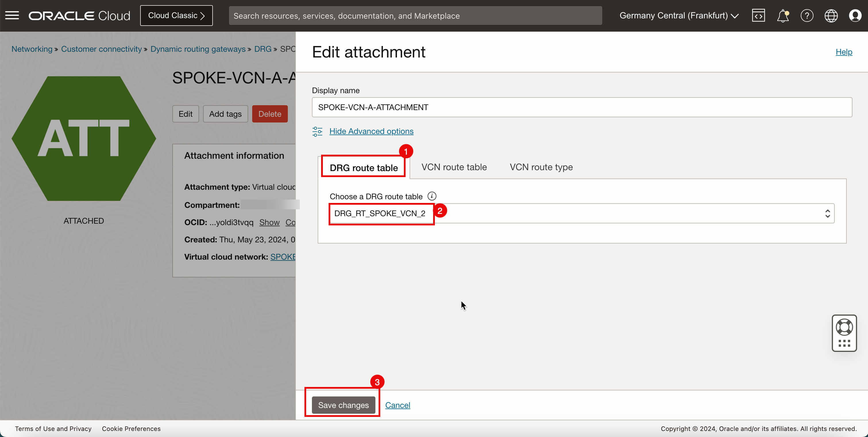Click the screen/display icon in toolbar
This screenshot has width=868, height=437.
coord(759,16)
